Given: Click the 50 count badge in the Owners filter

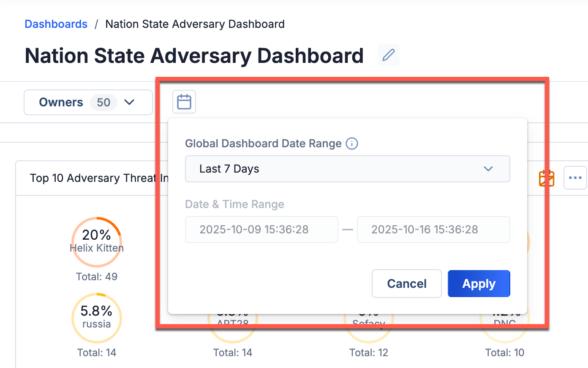Looking at the screenshot, I should [103, 102].
